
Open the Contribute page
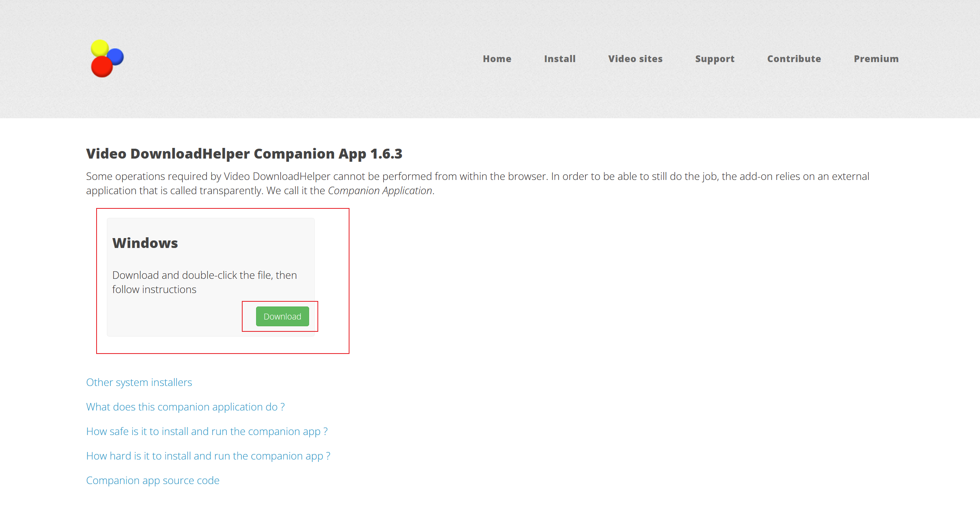[x=794, y=59]
